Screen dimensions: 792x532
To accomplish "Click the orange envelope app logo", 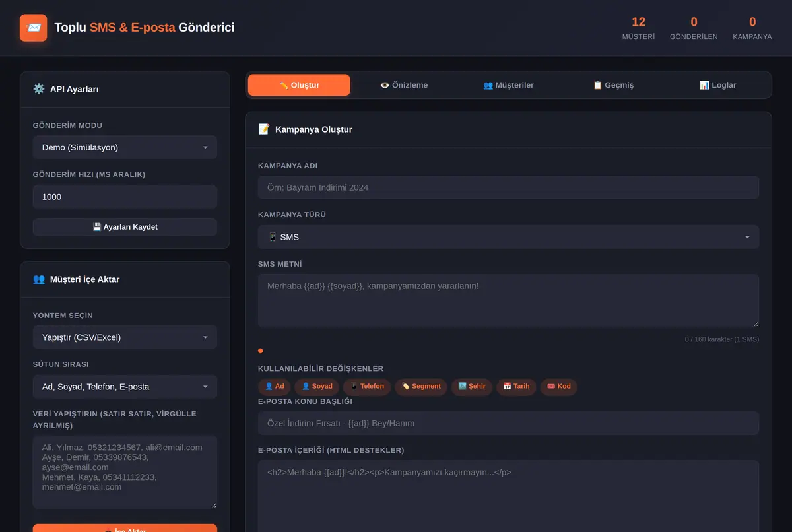I will (x=34, y=28).
